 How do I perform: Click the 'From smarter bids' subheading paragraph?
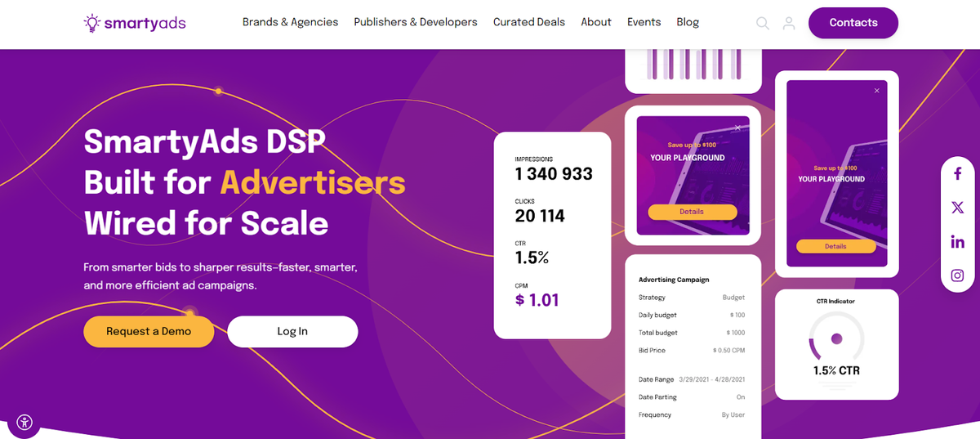coord(220,276)
